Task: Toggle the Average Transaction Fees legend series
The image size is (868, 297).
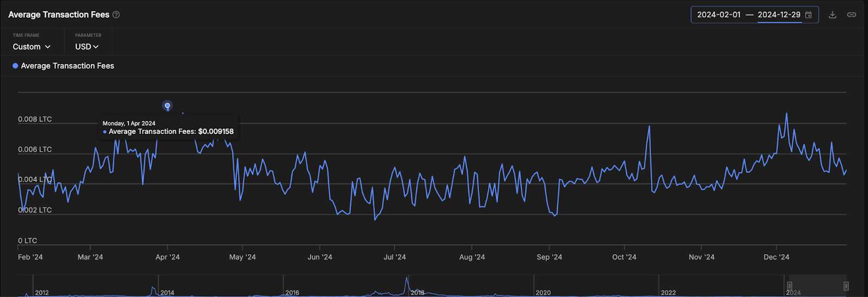Action: coord(63,66)
